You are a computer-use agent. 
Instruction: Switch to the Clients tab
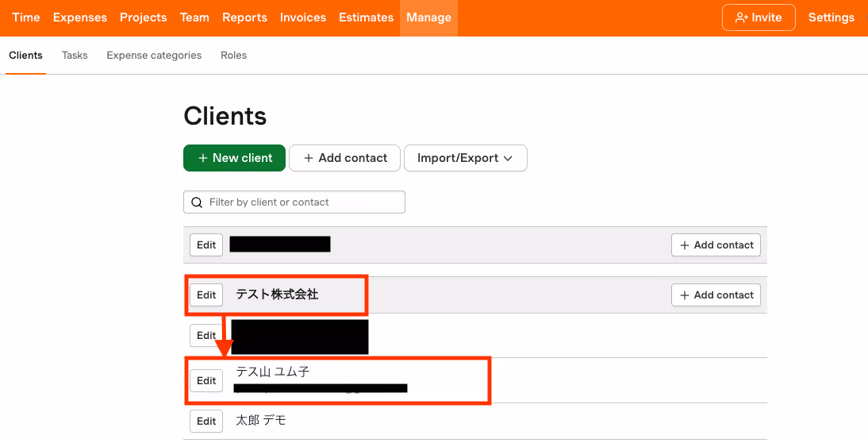pos(25,56)
